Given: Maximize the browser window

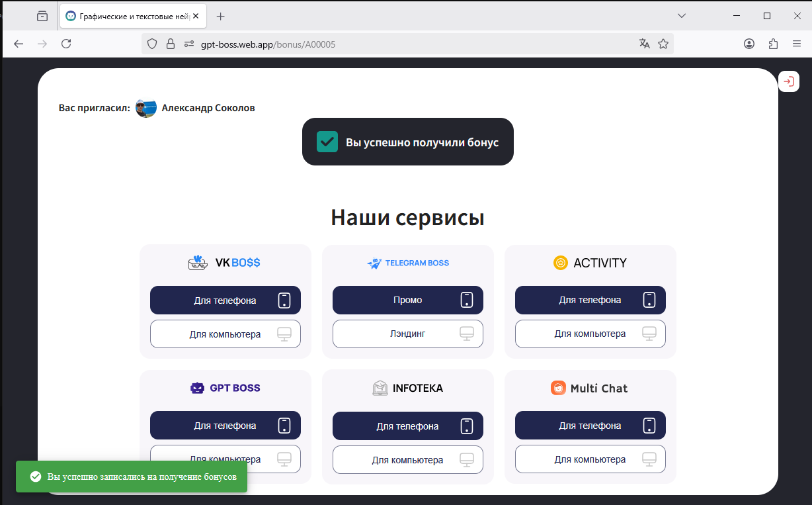Looking at the screenshot, I should [x=767, y=16].
